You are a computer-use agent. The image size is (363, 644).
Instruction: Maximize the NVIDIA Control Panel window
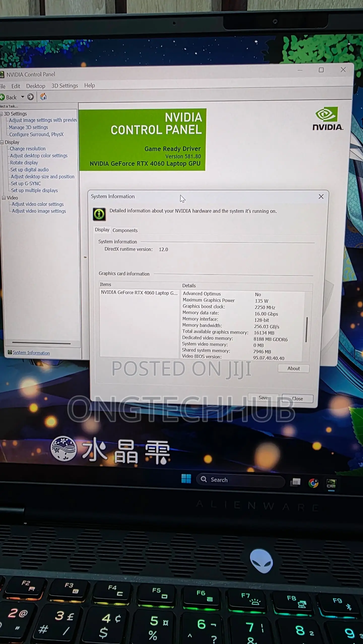click(321, 70)
